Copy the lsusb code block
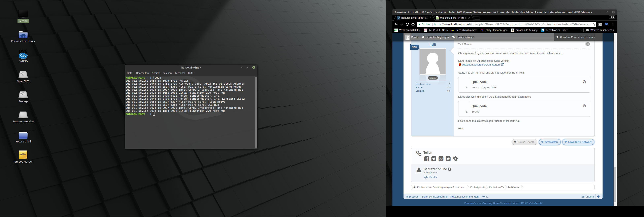Viewport: 644px width, 217px height. (584, 106)
